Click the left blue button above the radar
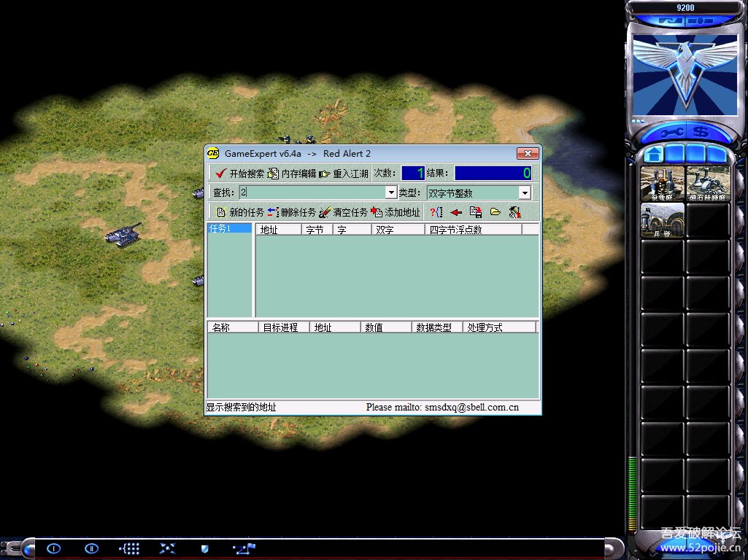748x560 pixels. click(x=669, y=20)
